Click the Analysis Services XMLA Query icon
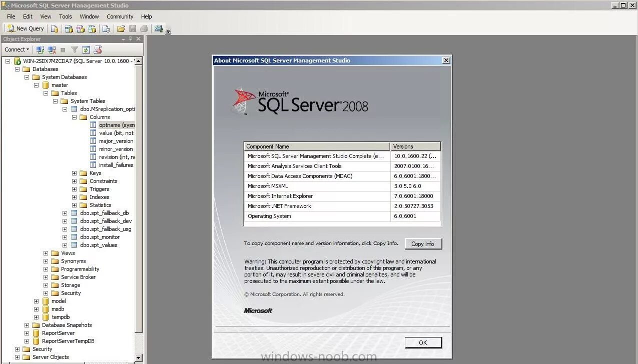 point(92,28)
